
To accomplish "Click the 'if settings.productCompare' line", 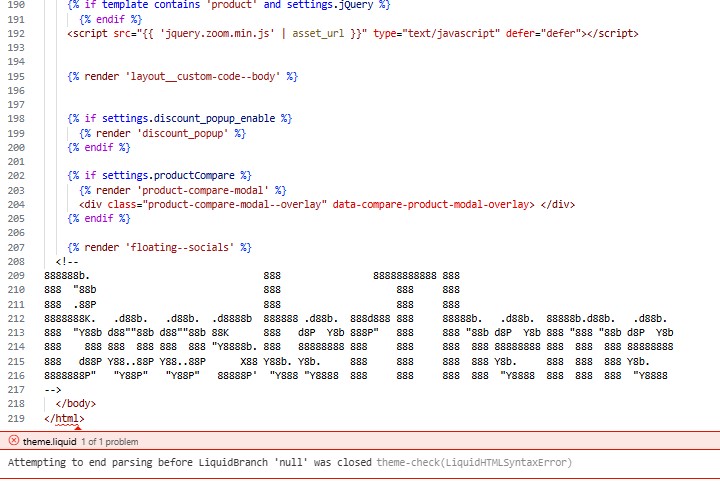I will (159, 175).
